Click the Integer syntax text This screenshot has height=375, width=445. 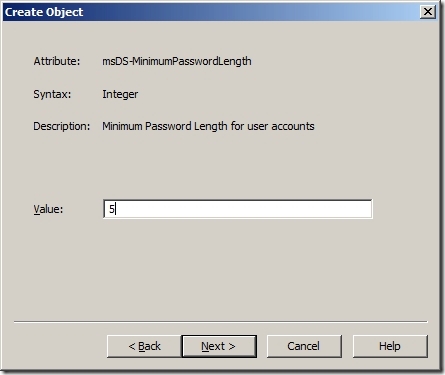click(120, 94)
